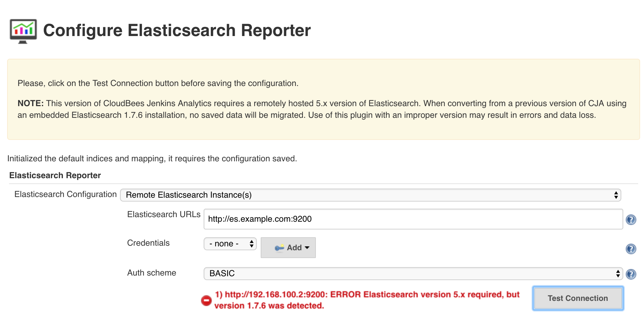
Task: Click the 'Please, click on the Test Connection' notice
Action: tap(158, 83)
